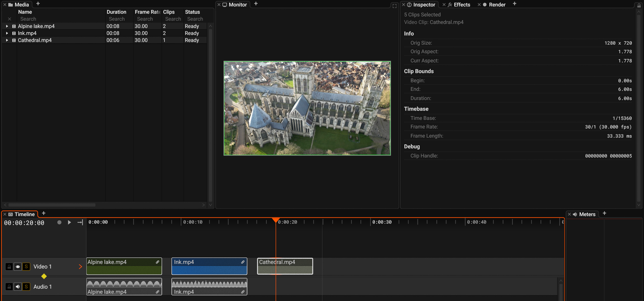Solo the Audio 1 track
644x301 pixels.
pos(26,287)
